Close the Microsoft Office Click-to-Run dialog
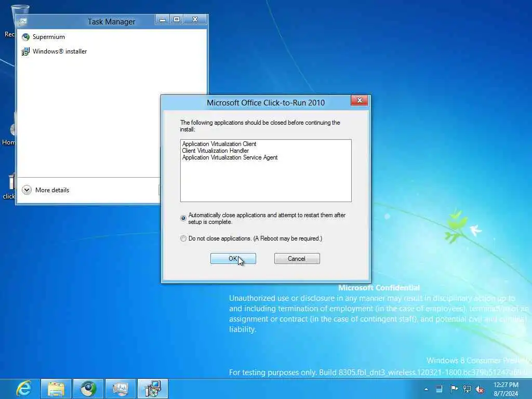 (x=360, y=100)
